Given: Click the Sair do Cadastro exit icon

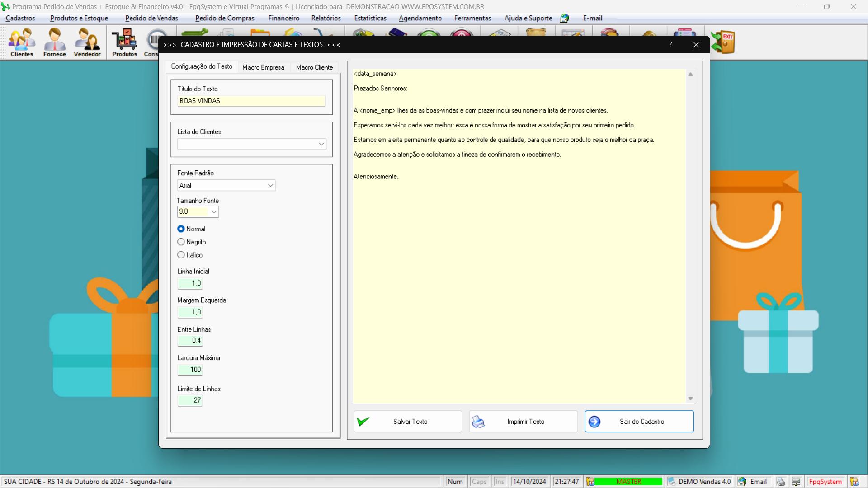Looking at the screenshot, I should pyautogui.click(x=594, y=421).
